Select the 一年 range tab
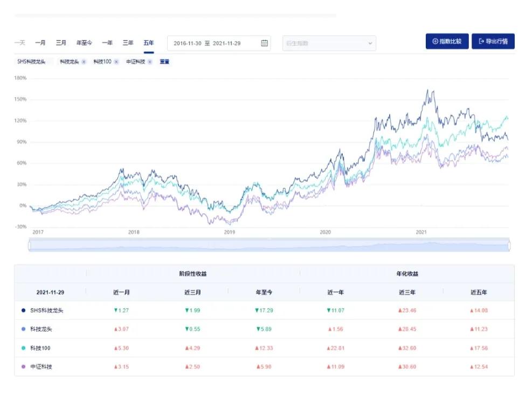The width and height of the screenshot is (532, 397). pyautogui.click(x=107, y=43)
